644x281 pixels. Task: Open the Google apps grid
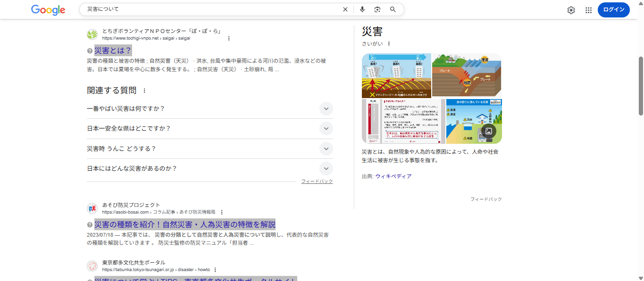point(588,10)
